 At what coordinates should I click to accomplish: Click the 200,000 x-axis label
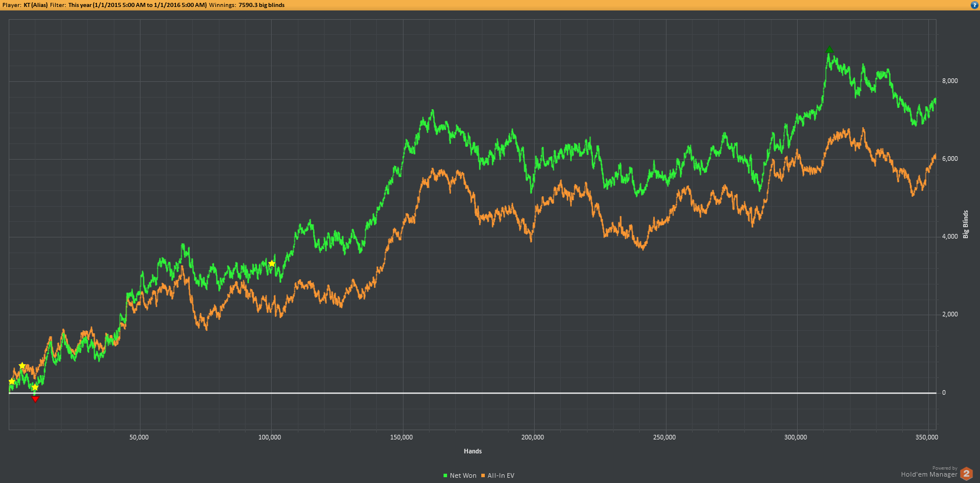(532, 437)
